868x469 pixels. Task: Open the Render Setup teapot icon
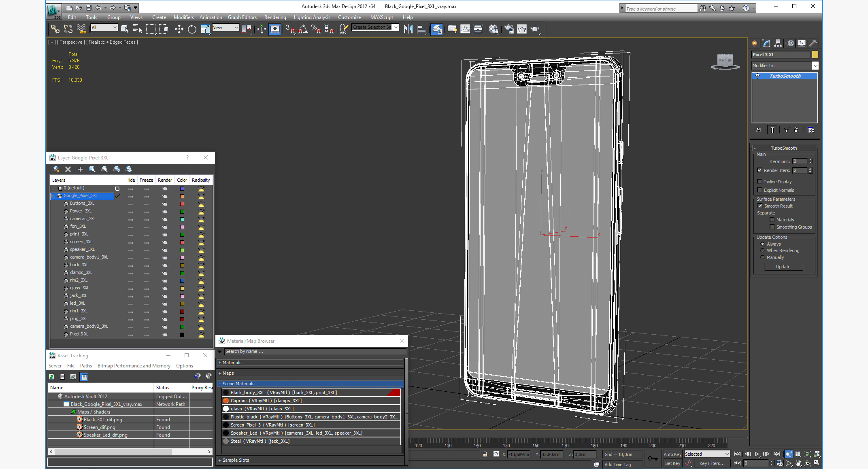509,29
